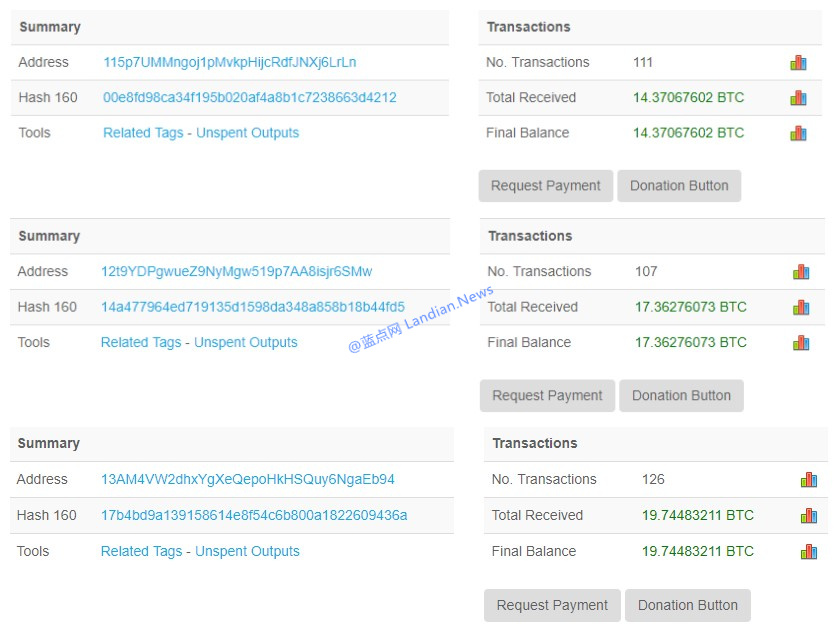Open chart icon for 14.37067602 BTC Total Received
Screen dimensions: 838x636
coord(798,98)
